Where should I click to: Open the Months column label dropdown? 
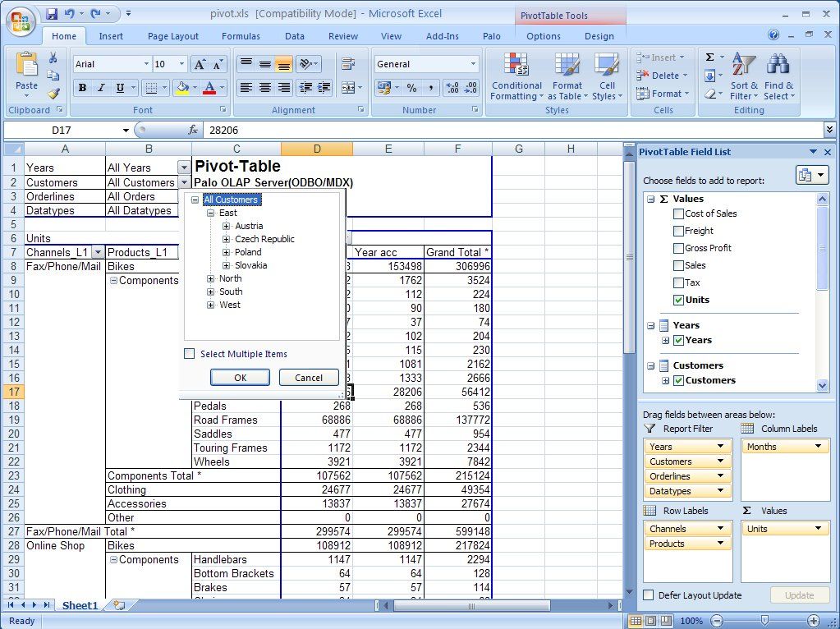(x=818, y=447)
